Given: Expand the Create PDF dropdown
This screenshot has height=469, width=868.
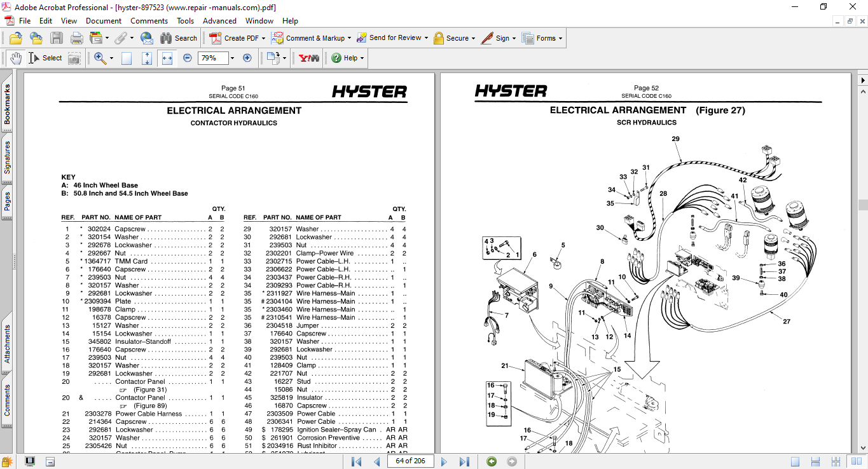Looking at the screenshot, I should 265,38.
